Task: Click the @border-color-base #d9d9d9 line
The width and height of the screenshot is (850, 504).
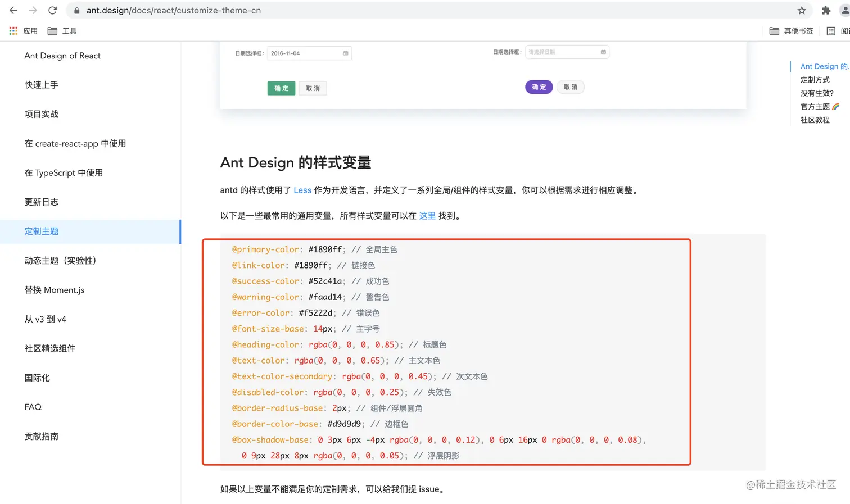Action: point(320,424)
